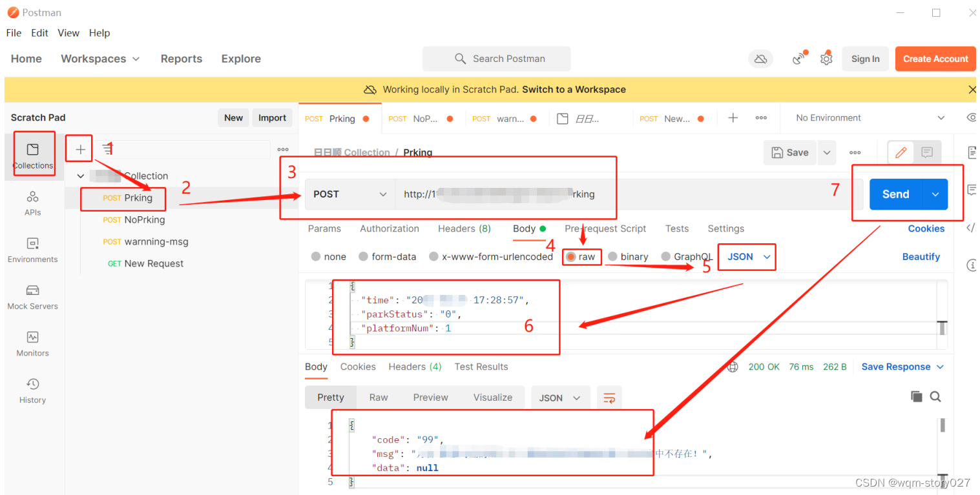
Task: Open the response JSON format dropdown
Action: click(560, 398)
